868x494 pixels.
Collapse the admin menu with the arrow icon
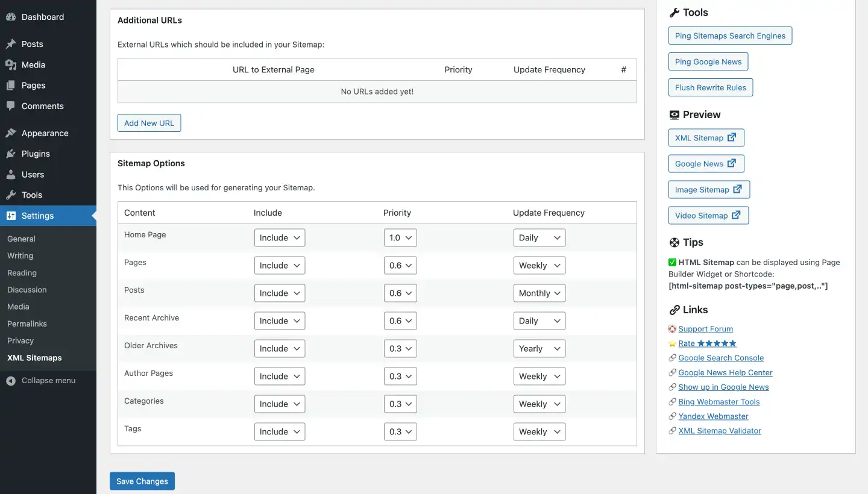point(11,380)
